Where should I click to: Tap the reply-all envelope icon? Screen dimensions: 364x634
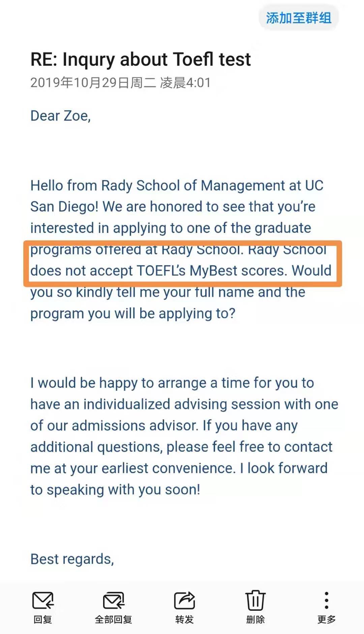pos(114,600)
